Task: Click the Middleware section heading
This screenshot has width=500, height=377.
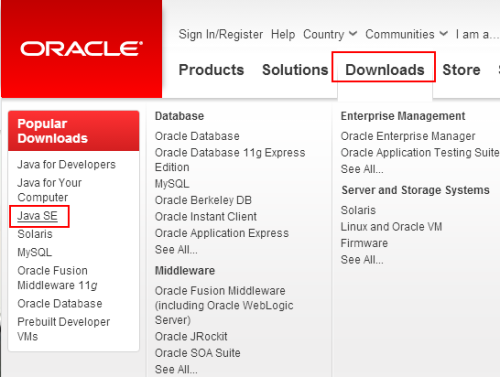Action: click(185, 270)
